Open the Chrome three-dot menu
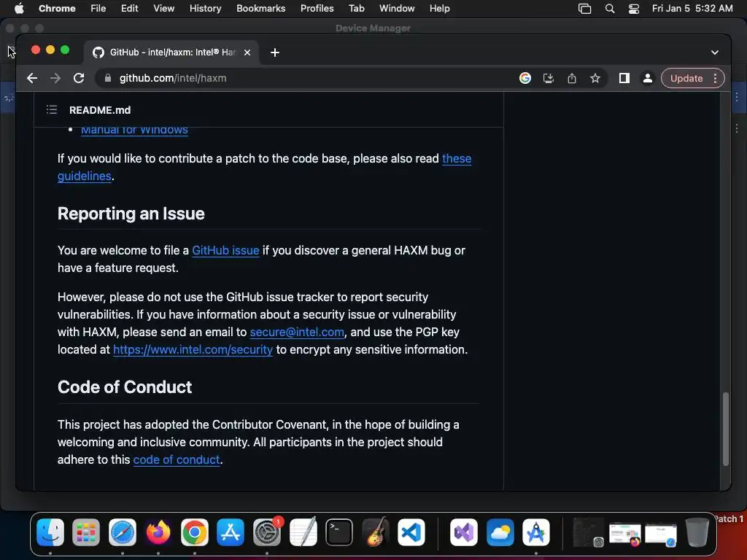Screen dimensions: 747x560 [716, 78]
